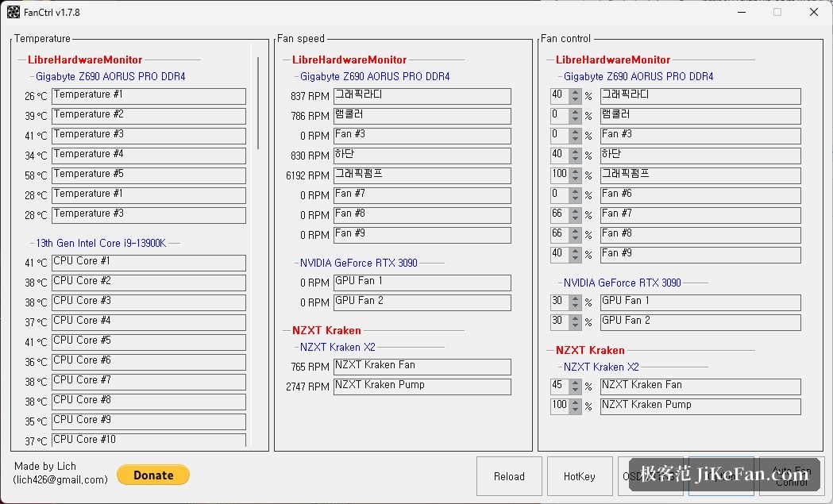Click the NZXT Kraken X2 heading in Fan control
833x504 pixels.
pyautogui.click(x=601, y=367)
